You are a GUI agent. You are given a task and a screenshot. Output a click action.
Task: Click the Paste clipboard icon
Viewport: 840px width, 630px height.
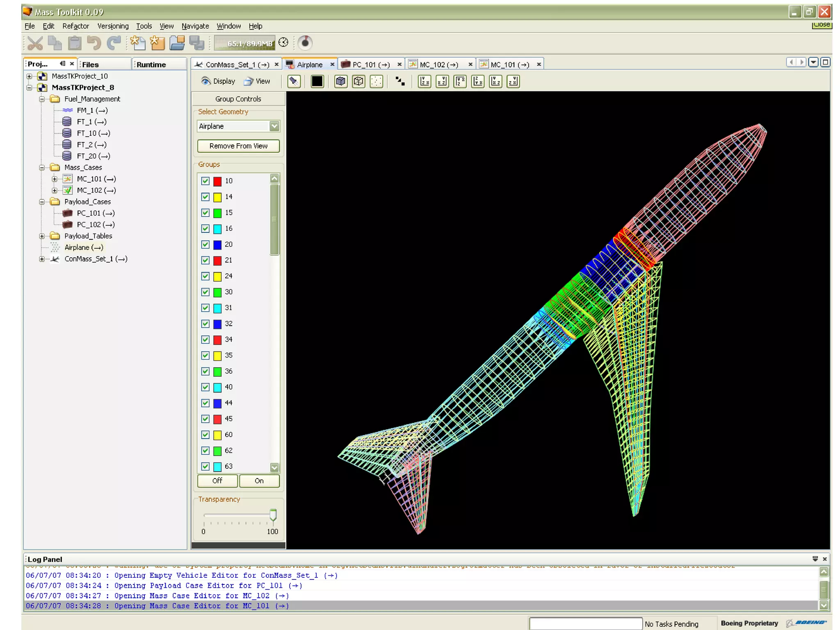click(75, 43)
